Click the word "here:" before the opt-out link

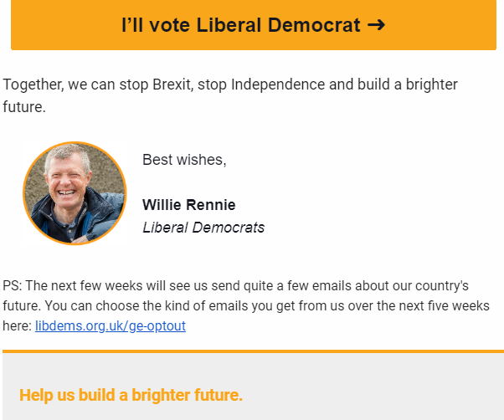click(x=17, y=326)
